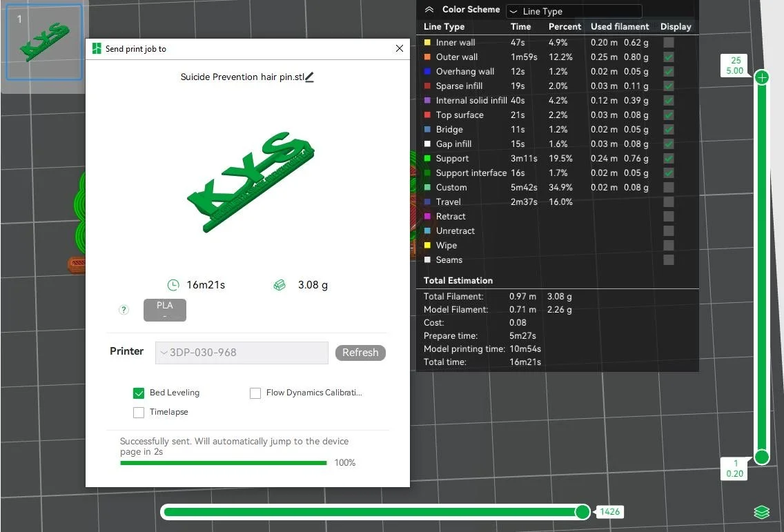Click the layer slider top plus handle
This screenshot has height=532, width=784.
coord(761,77)
